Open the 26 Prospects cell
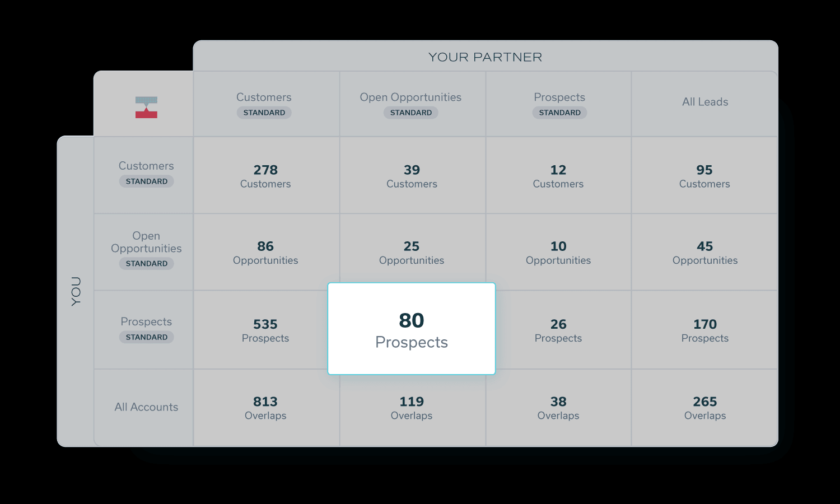Screen dimensions: 840x504 (558, 330)
